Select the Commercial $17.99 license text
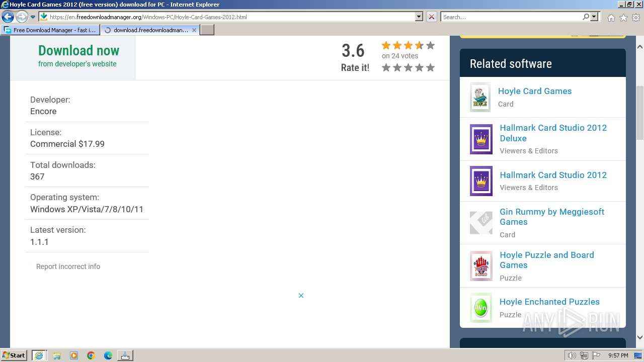 [67, 144]
